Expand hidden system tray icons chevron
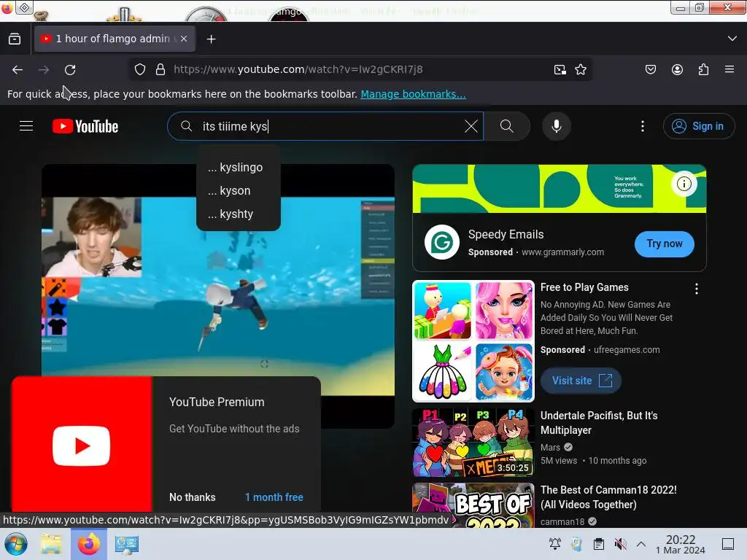The width and height of the screenshot is (747, 560). tap(641, 544)
